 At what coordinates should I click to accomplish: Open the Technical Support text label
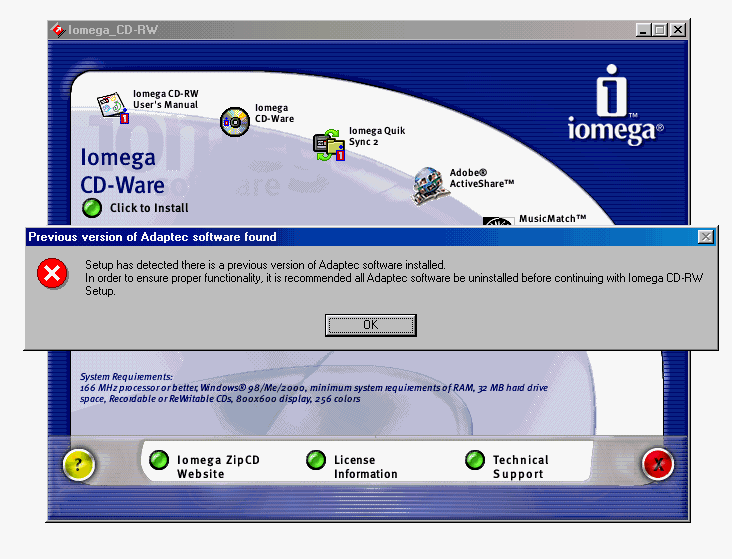click(521, 467)
